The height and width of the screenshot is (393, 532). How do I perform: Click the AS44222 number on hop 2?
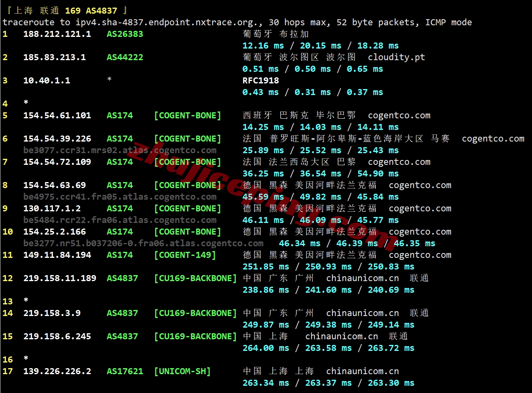[x=124, y=57]
